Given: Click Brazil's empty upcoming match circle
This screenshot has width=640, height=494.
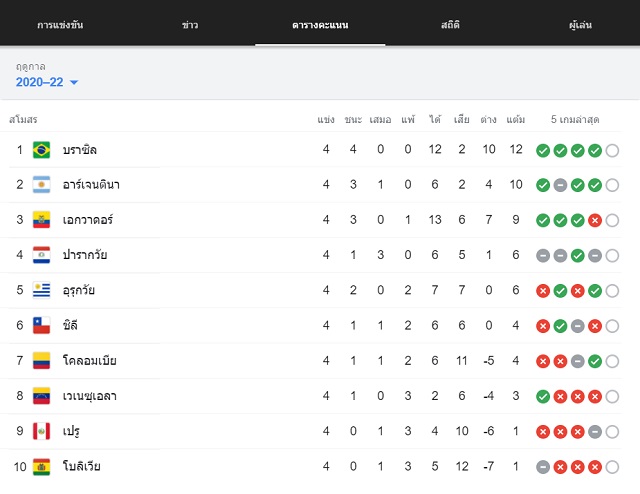Looking at the screenshot, I should click(612, 151).
